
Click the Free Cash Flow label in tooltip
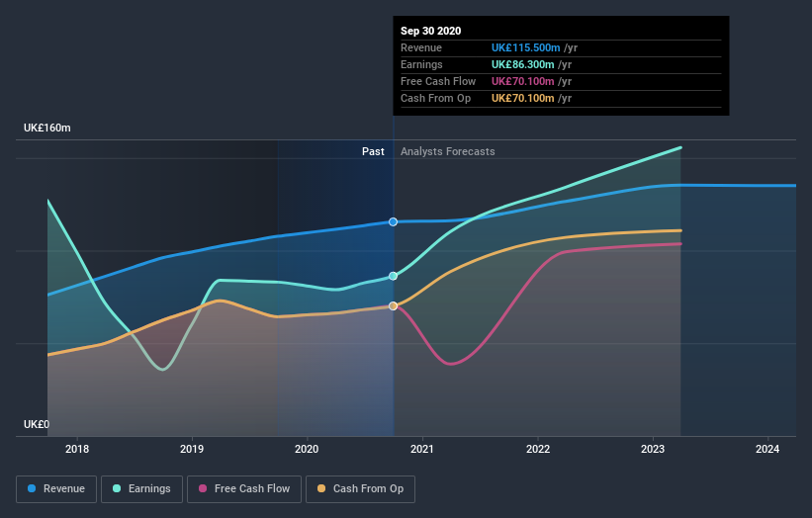click(438, 81)
